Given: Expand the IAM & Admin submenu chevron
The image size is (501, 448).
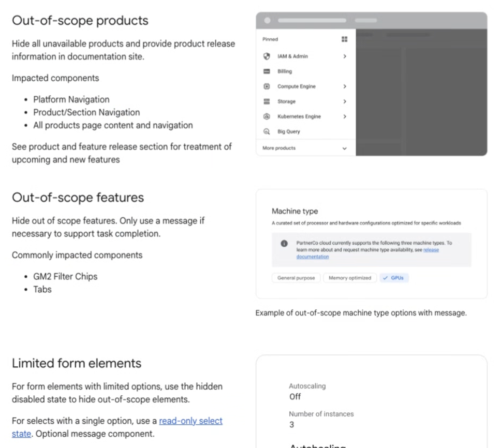Looking at the screenshot, I should coord(345,56).
